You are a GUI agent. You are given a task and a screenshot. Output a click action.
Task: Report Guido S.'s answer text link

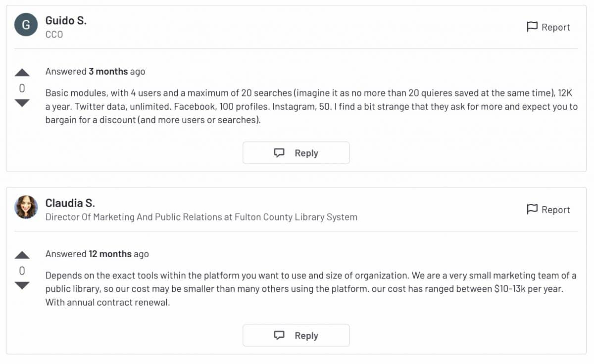click(x=555, y=27)
